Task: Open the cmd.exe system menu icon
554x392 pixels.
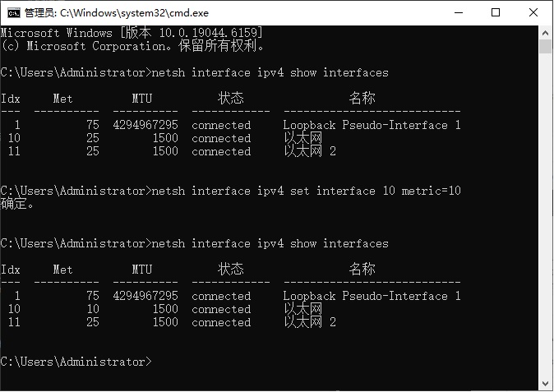Action: [x=14, y=13]
